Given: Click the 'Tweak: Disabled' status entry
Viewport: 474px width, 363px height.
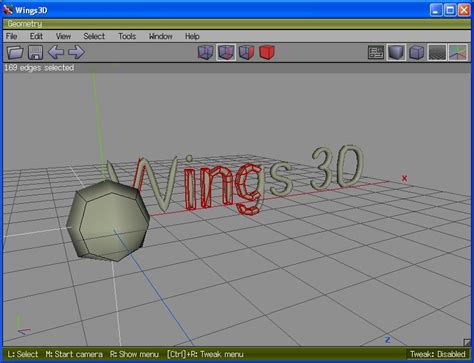Looking at the screenshot, I should click(x=438, y=354).
